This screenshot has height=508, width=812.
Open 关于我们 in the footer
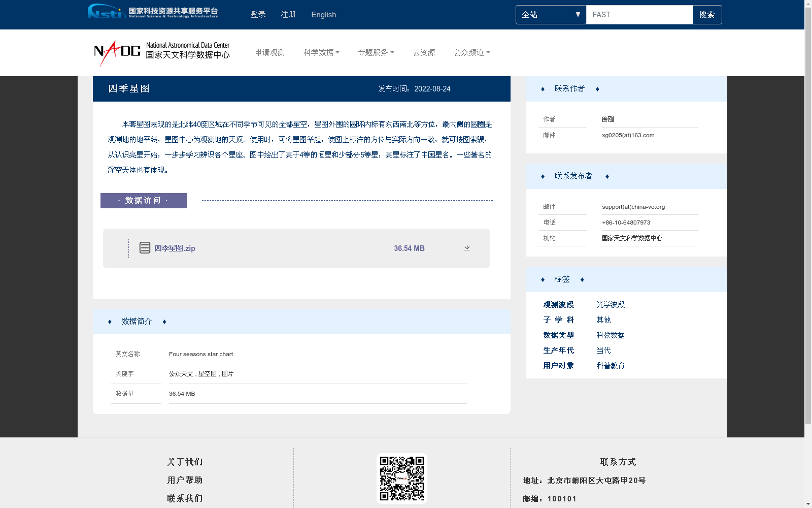click(x=185, y=462)
